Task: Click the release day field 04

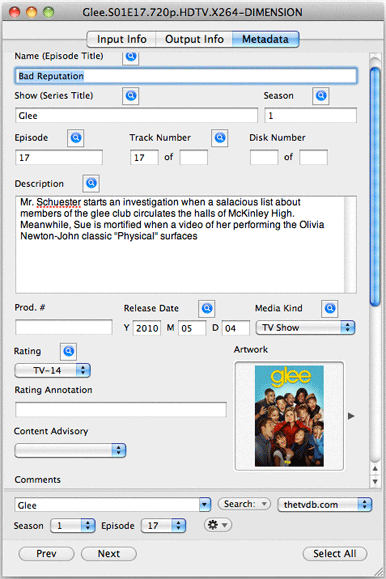Action: (x=236, y=328)
